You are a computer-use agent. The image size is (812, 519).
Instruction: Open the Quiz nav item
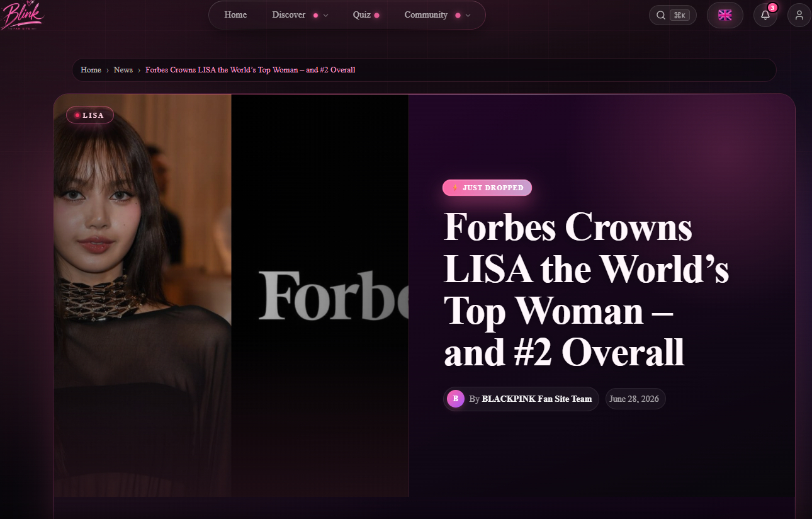tap(366, 15)
